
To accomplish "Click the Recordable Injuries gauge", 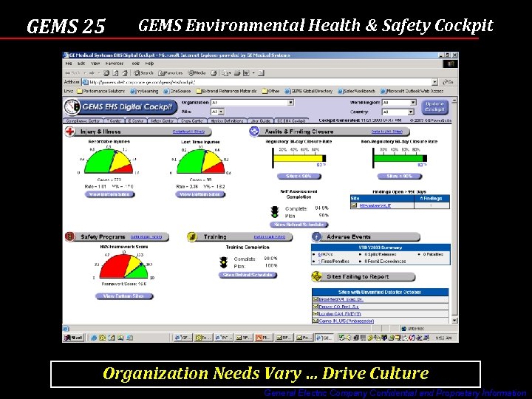I will click(x=109, y=161).
